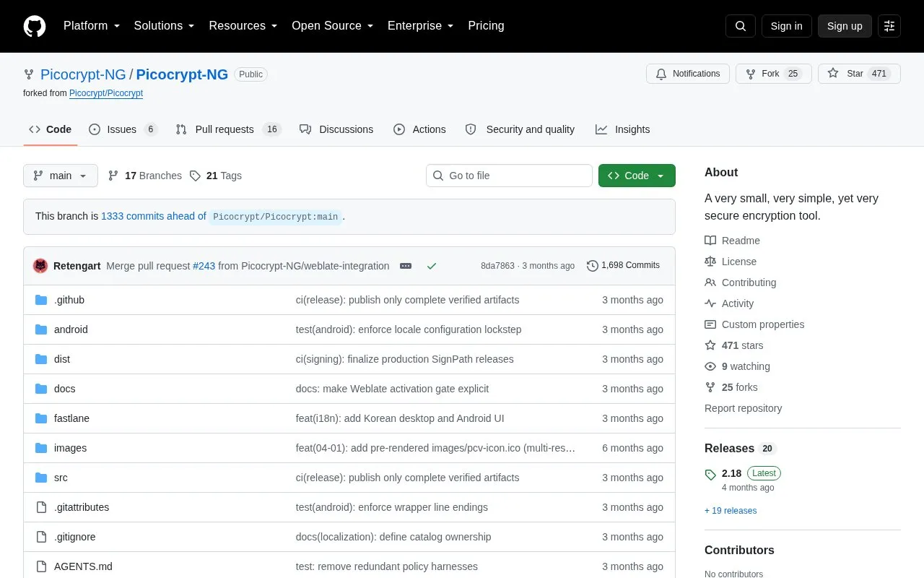Open the Discussions tab
Screen dimensions: 924x578
(x=336, y=129)
